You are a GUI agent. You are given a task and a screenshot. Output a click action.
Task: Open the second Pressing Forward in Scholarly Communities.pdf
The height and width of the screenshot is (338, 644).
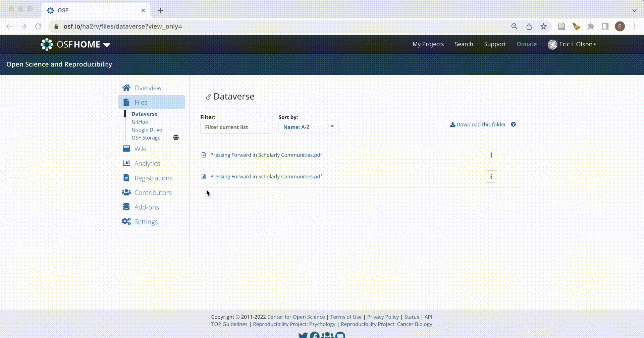[266, 176]
